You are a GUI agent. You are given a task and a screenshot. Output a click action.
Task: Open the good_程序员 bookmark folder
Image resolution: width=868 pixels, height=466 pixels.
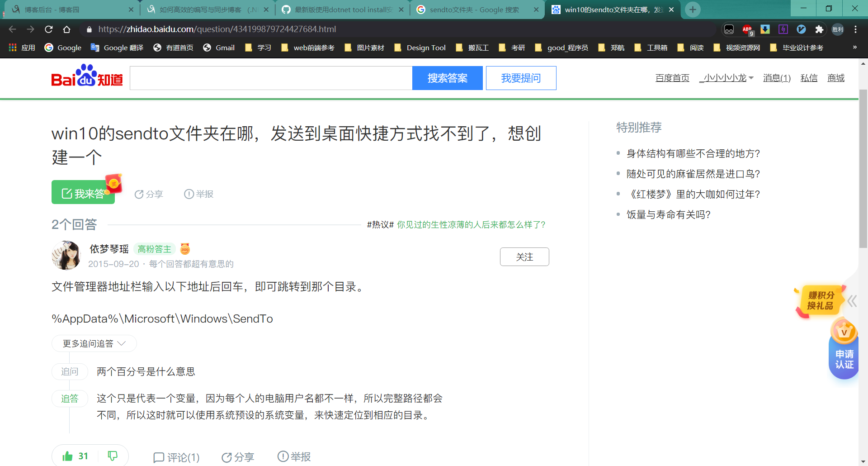(561, 48)
